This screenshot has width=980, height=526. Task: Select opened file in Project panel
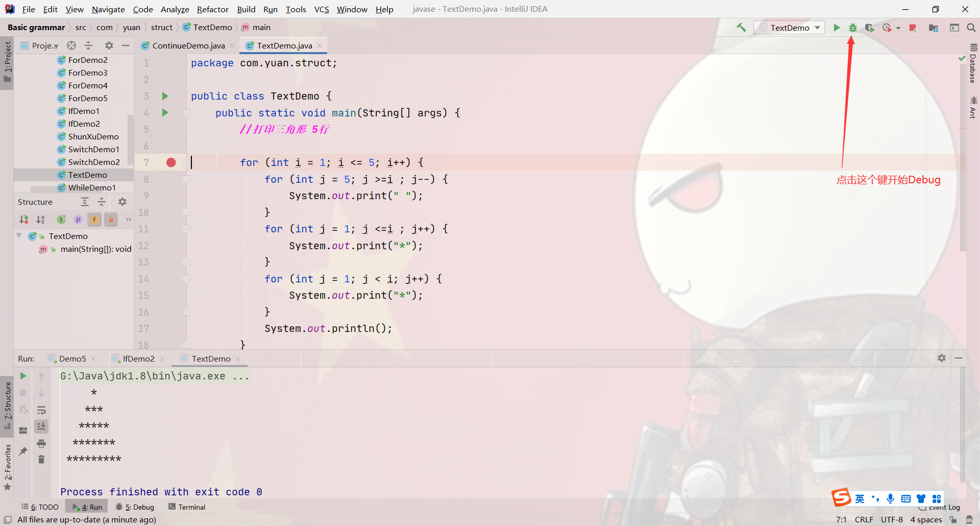(x=71, y=45)
